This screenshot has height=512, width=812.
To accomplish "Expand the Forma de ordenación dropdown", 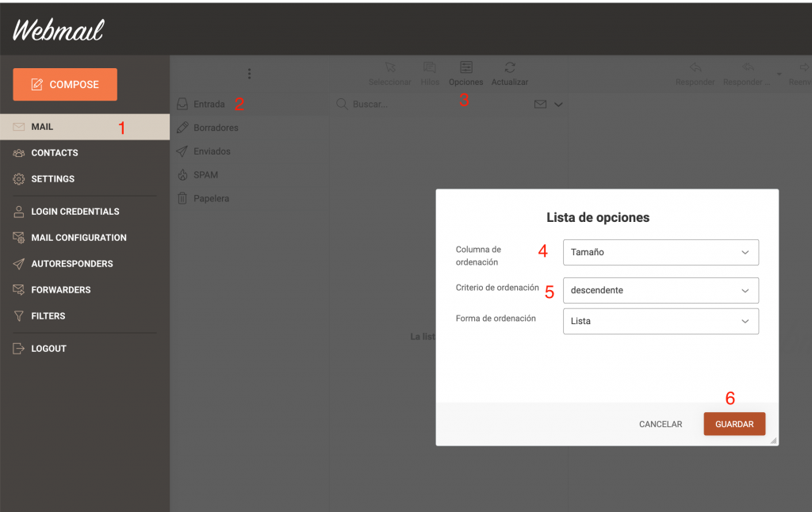I will click(x=661, y=321).
